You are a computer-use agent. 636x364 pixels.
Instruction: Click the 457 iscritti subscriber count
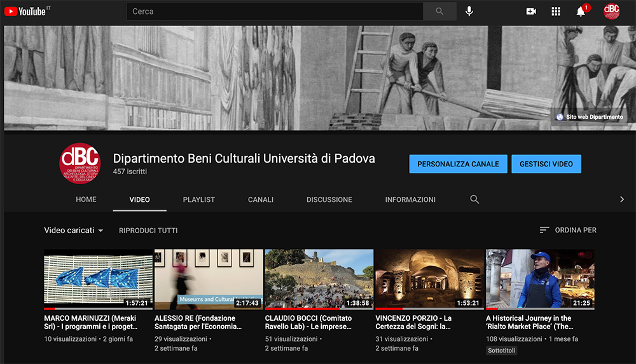coord(130,172)
